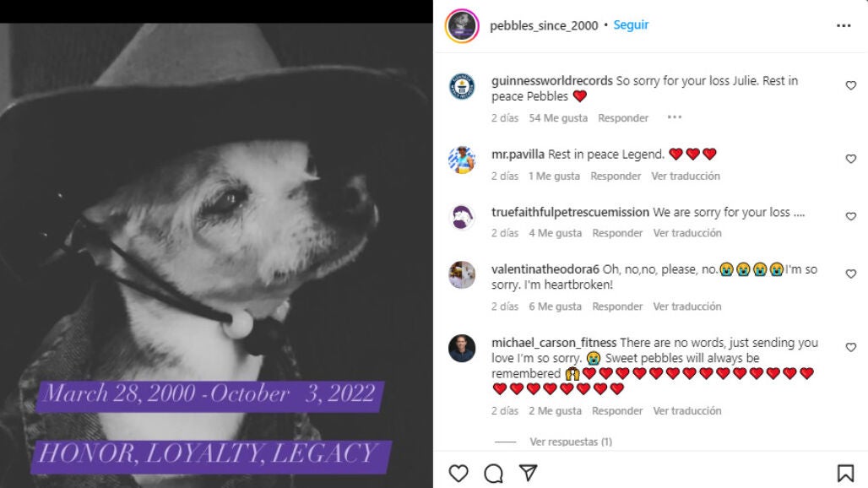View 54 Me gusta likes list
This screenshot has height=488, width=868.
558,118
